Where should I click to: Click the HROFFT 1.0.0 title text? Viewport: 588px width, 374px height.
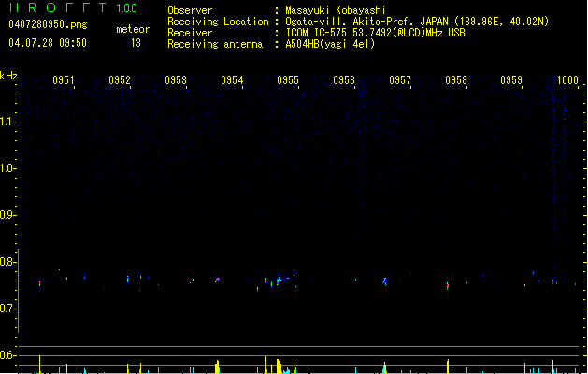pos(74,7)
